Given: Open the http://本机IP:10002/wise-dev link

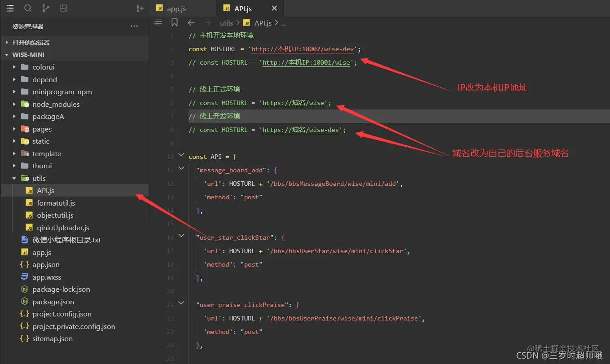Looking at the screenshot, I should tap(303, 49).
